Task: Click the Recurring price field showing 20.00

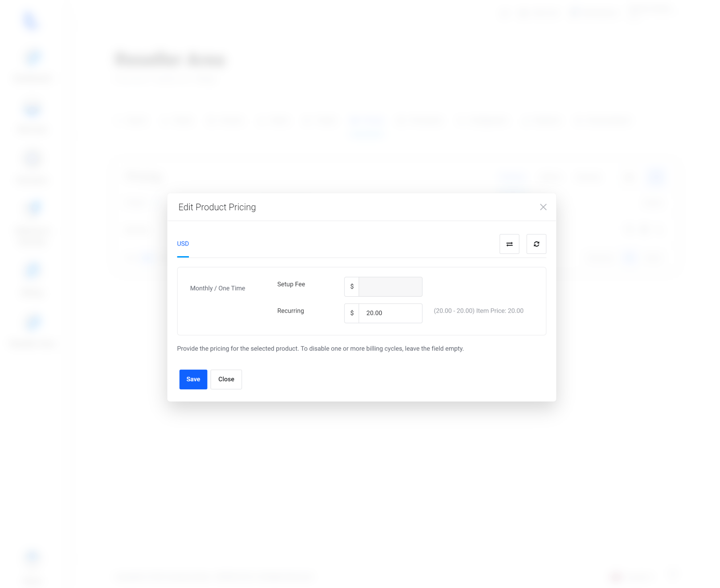Action: [391, 313]
